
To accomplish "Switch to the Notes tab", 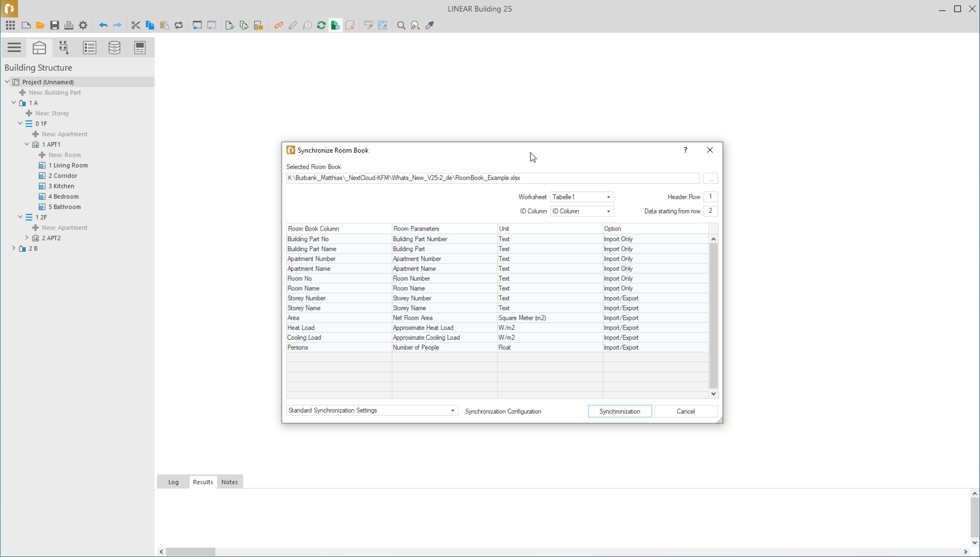I will pyautogui.click(x=229, y=482).
